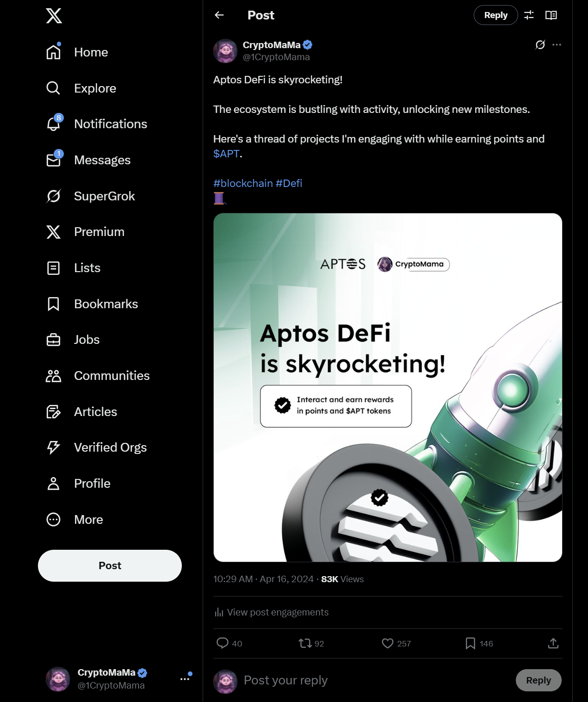Open the reader view book icon
Image resolution: width=588 pixels, height=702 pixels.
551,15
